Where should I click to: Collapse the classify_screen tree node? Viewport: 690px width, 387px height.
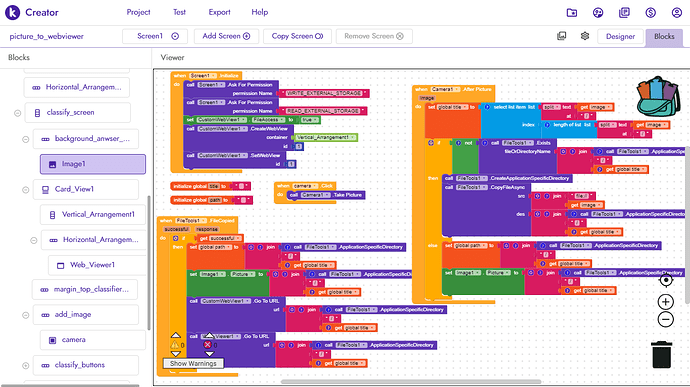click(x=18, y=113)
